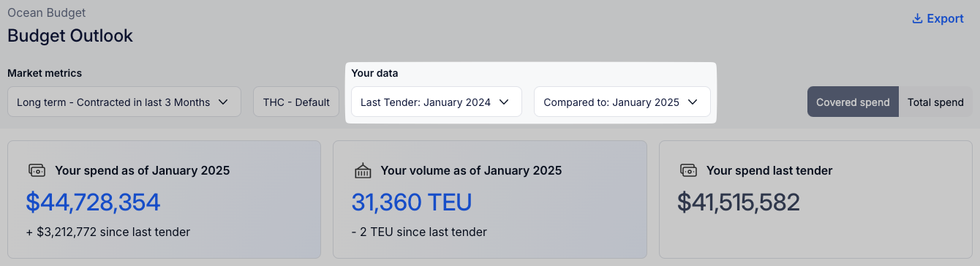Open Last Tender: January 2024 dropdown
Viewport: 980px width, 266px height.
(437, 102)
